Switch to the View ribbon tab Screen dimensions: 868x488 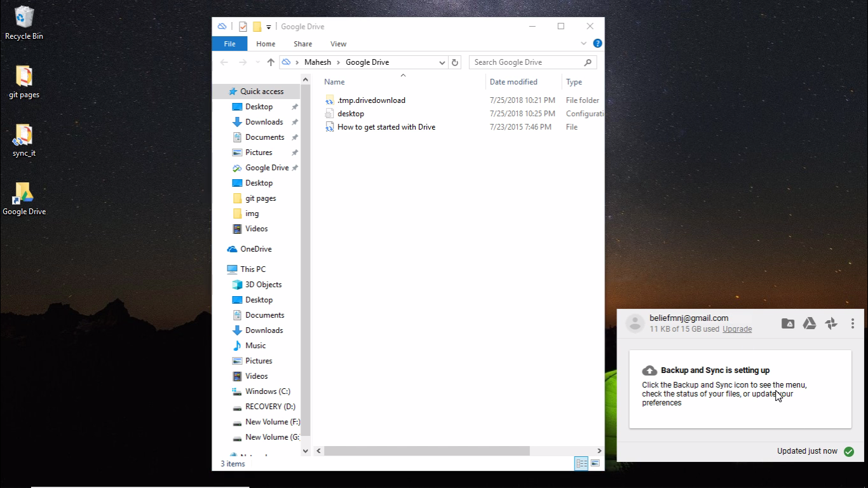[338, 43]
